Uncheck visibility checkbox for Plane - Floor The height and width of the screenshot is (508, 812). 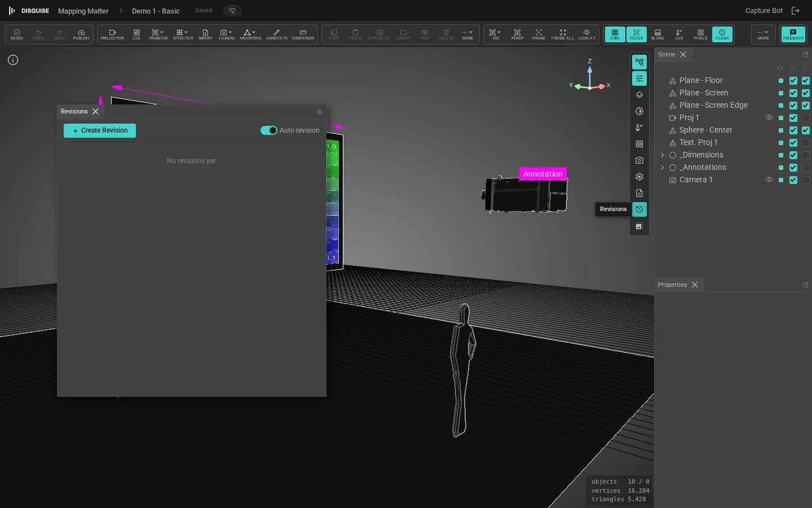click(793, 81)
